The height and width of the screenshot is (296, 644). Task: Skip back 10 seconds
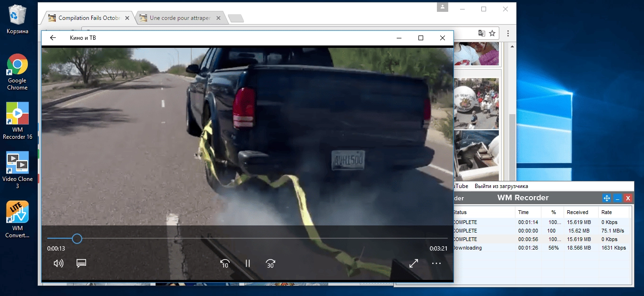pyautogui.click(x=225, y=263)
